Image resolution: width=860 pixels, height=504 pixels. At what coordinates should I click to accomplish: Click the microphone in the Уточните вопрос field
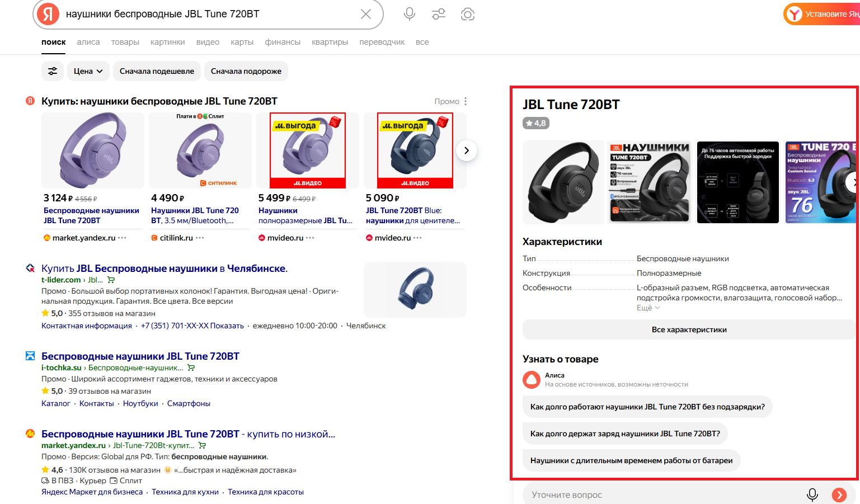coord(812,494)
